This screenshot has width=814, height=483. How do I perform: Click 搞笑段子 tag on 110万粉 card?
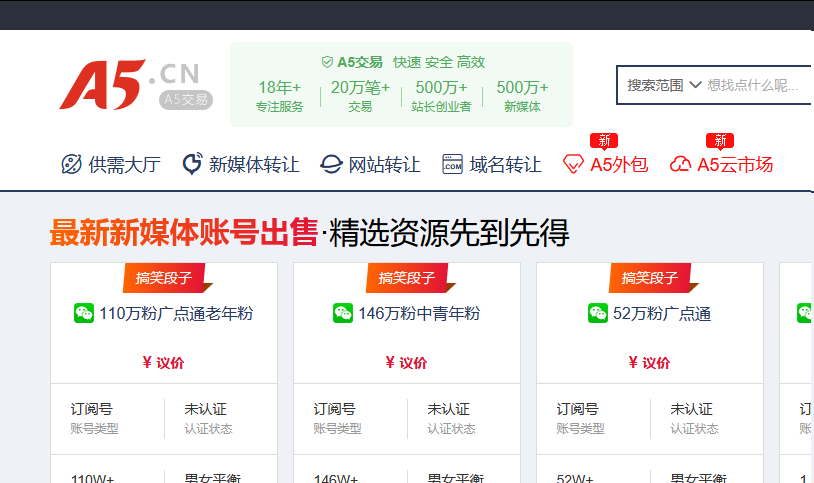(164, 278)
